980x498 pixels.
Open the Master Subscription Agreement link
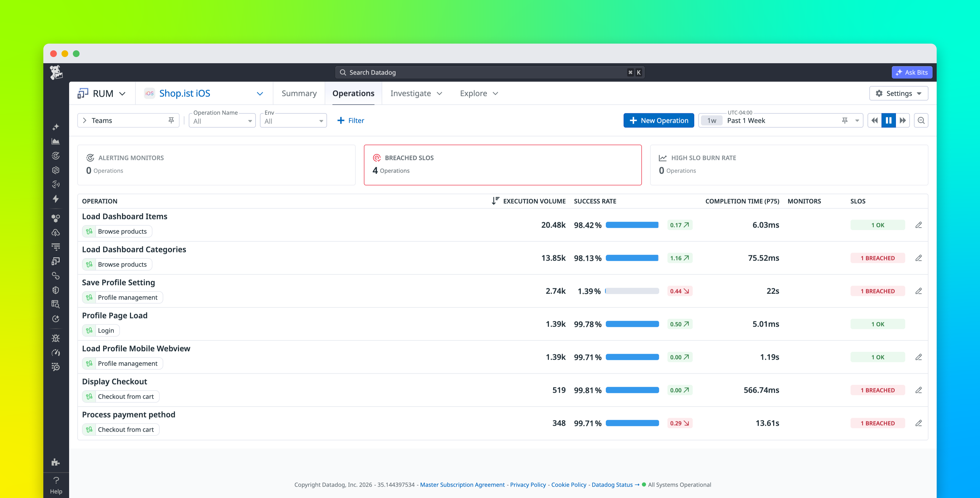click(x=462, y=485)
